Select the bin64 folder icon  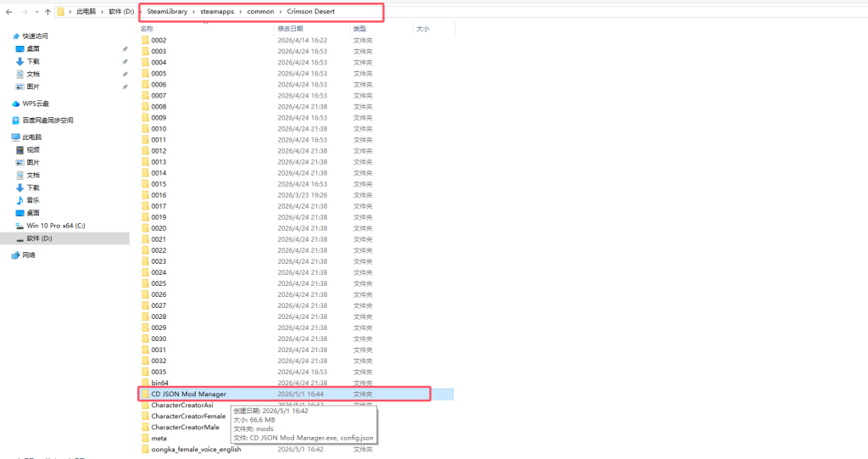point(145,383)
